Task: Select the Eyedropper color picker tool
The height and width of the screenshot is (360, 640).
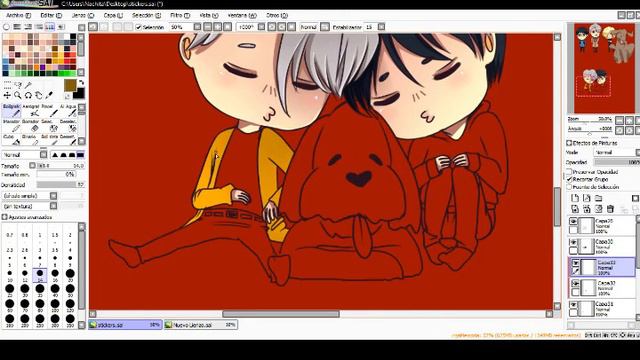Action: point(49,95)
